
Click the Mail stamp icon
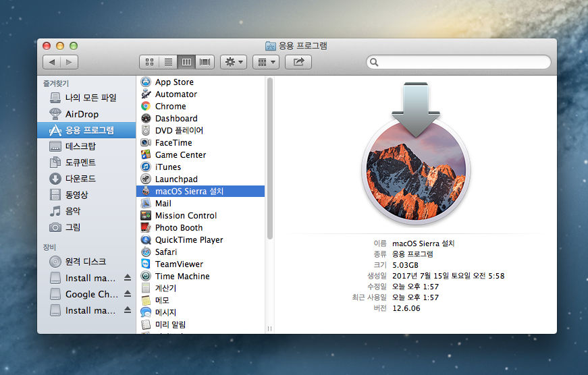[x=146, y=204]
